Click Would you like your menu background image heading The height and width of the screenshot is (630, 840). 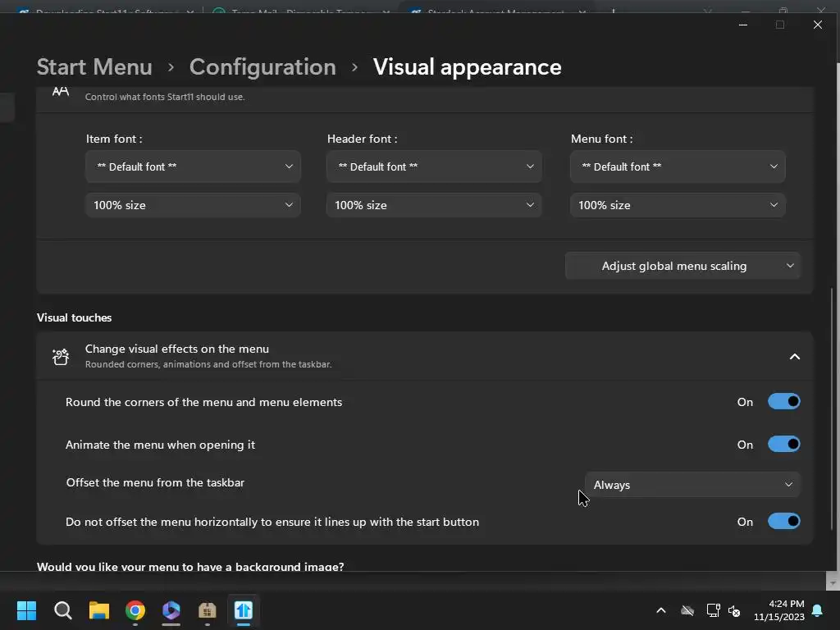[x=190, y=566]
